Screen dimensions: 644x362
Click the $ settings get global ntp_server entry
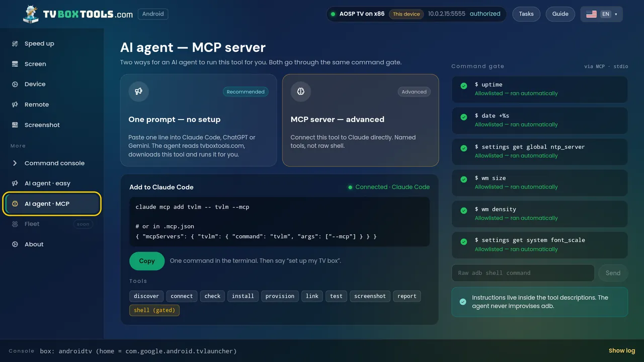pos(540,151)
